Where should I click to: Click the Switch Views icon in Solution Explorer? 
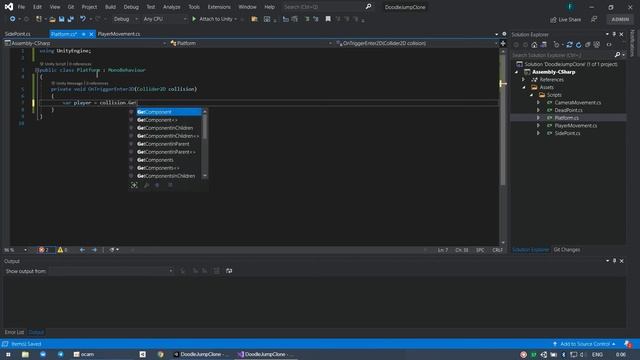point(544,44)
